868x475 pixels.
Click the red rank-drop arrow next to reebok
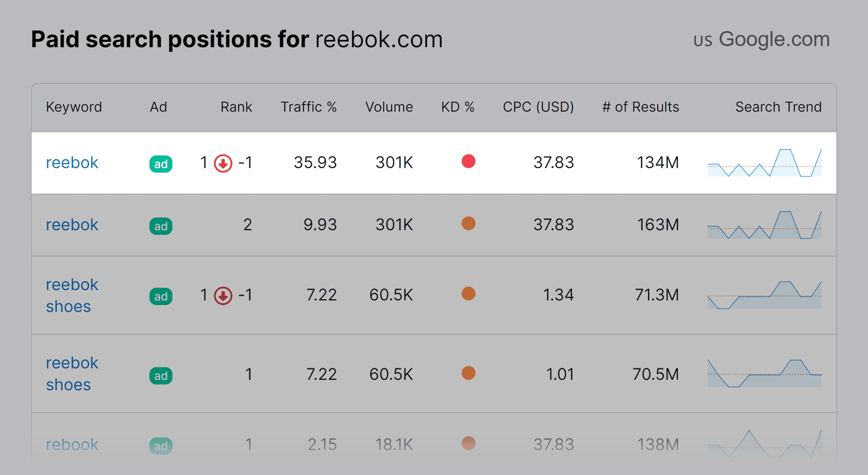pyautogui.click(x=223, y=163)
